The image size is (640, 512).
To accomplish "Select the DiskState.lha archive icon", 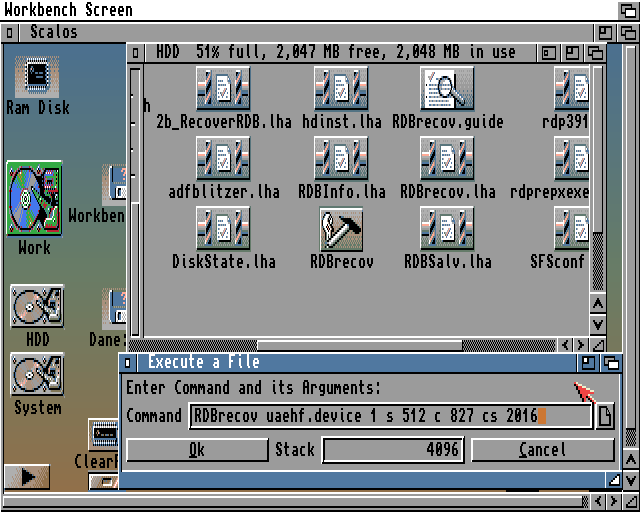I will (223, 230).
